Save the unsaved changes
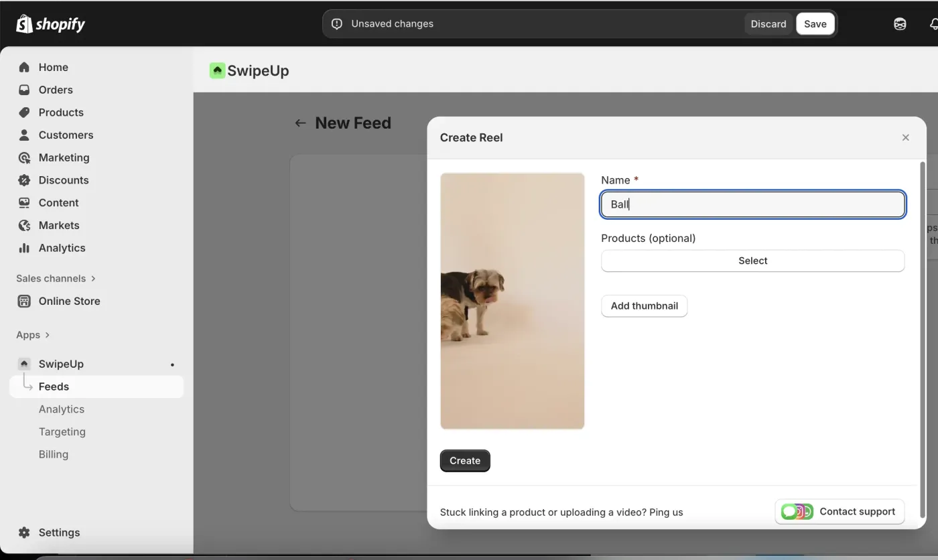 (815, 23)
